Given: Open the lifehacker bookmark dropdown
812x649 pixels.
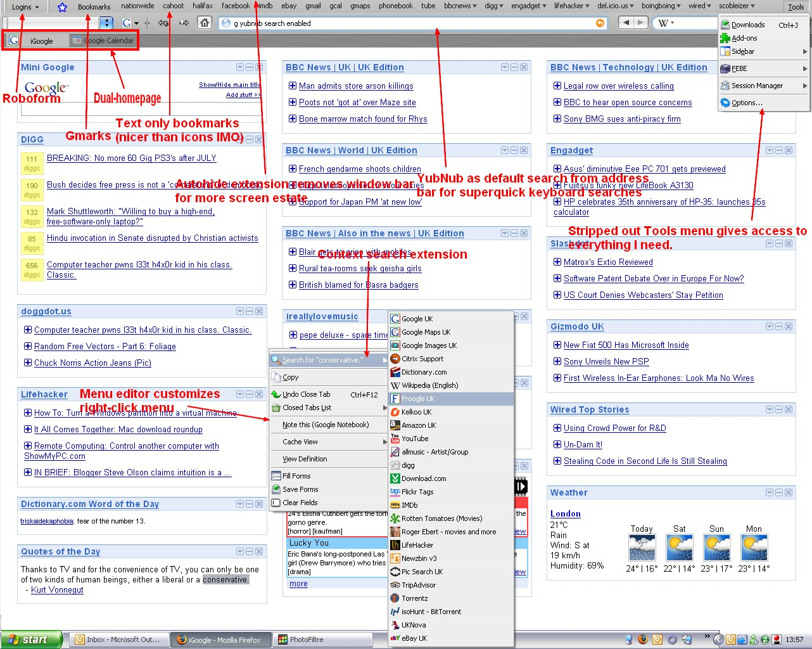Looking at the screenshot, I should [x=573, y=6].
